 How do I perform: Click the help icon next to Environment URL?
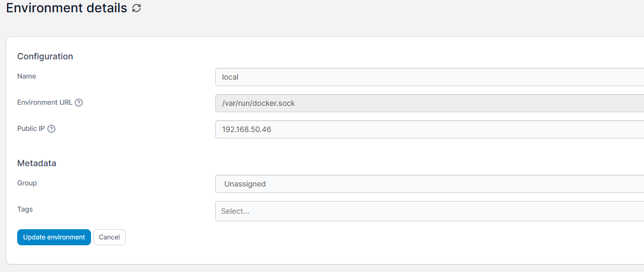pyautogui.click(x=79, y=103)
